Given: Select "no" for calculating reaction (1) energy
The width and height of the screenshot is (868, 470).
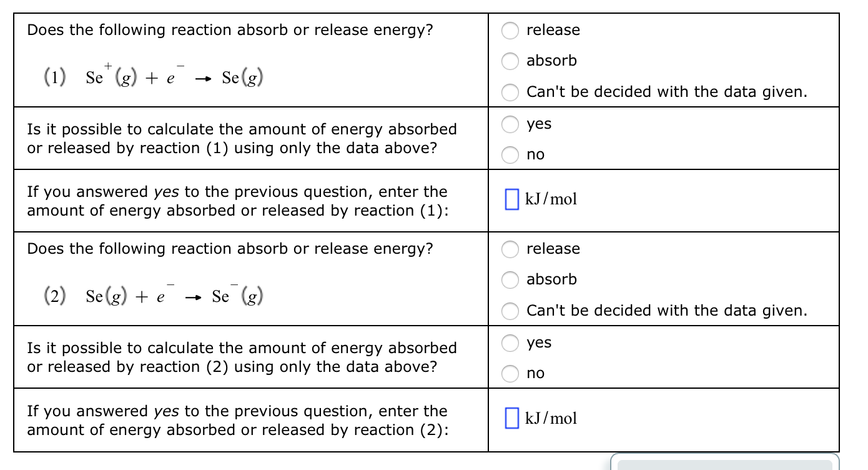Looking at the screenshot, I should click(x=510, y=154).
